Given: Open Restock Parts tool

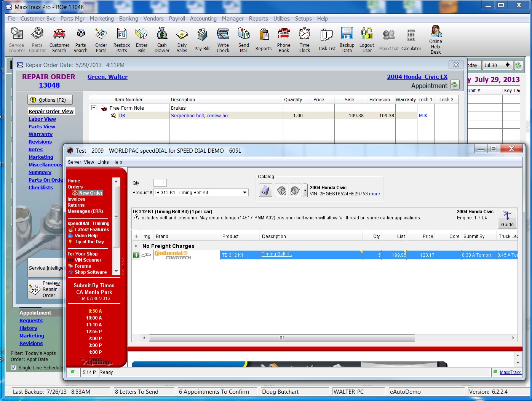Looking at the screenshot, I should pyautogui.click(x=121, y=40).
